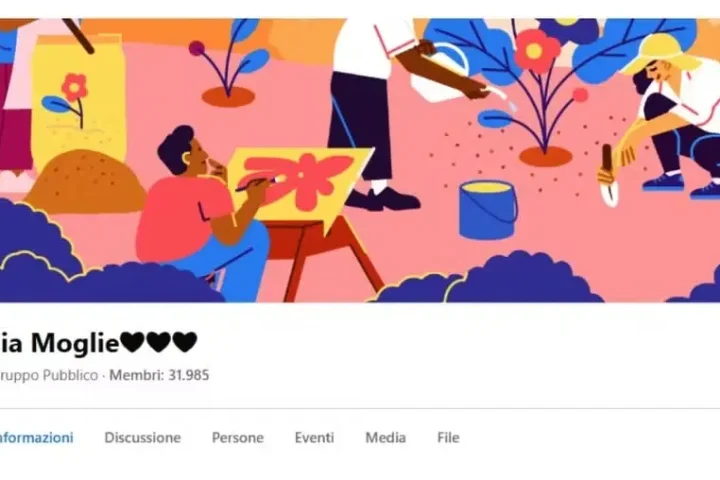
Task: Switch to the Discussione tab
Action: point(142,437)
